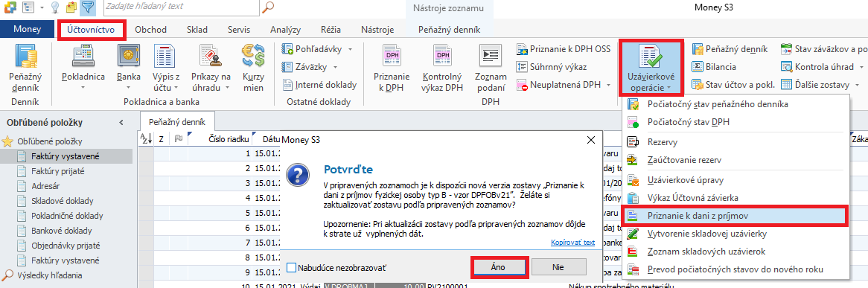Switch to the Réžia ribbon tab
868x288 pixels.
click(331, 29)
